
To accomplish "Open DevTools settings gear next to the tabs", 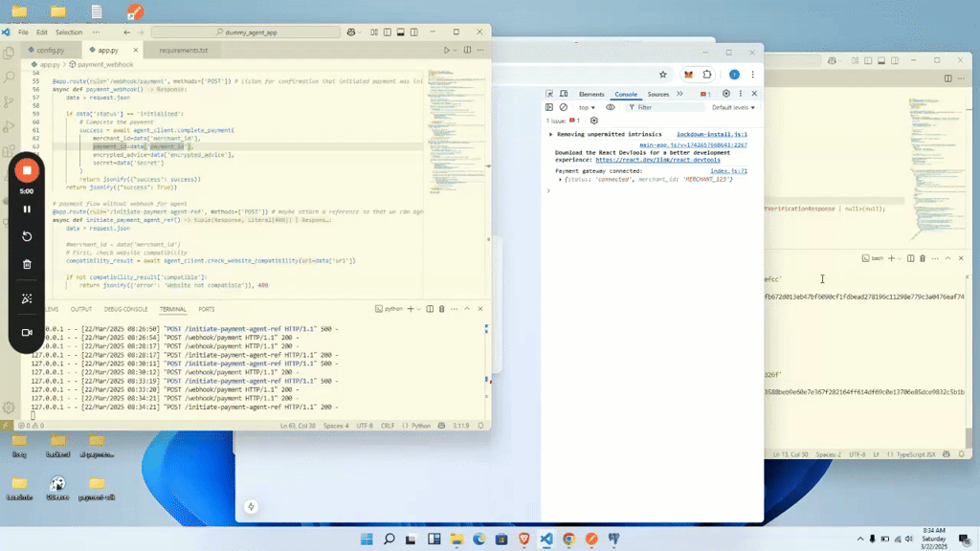I will coord(726,94).
